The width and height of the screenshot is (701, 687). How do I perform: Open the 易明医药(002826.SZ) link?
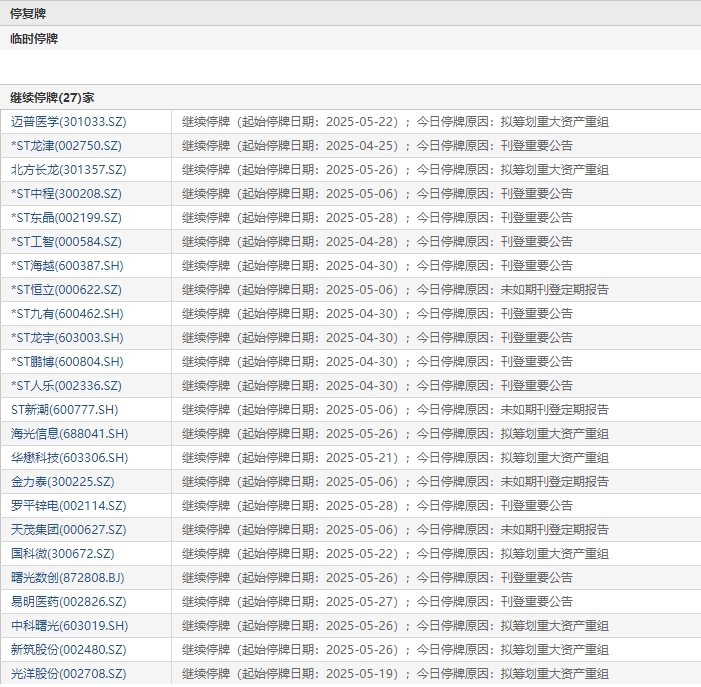point(69,602)
